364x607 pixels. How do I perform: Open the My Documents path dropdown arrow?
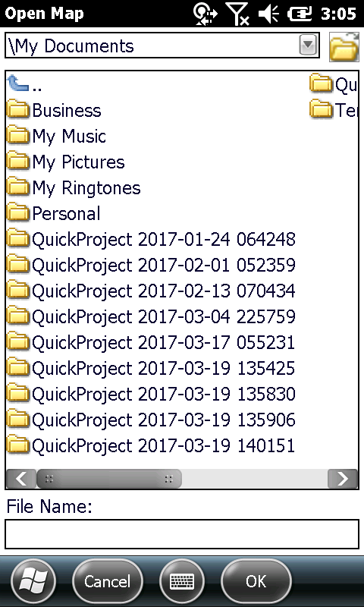(309, 46)
